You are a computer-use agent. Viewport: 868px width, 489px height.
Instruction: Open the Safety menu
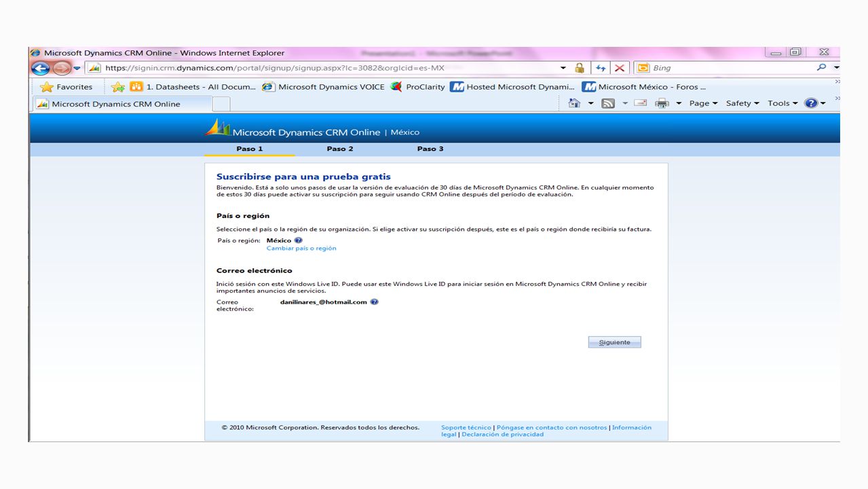pyautogui.click(x=742, y=103)
